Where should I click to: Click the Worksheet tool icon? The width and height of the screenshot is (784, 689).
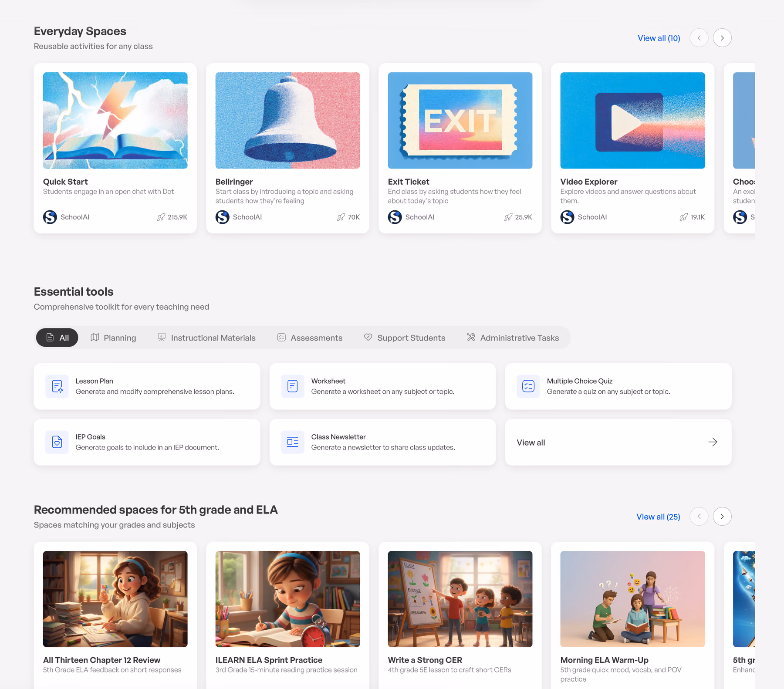click(293, 386)
